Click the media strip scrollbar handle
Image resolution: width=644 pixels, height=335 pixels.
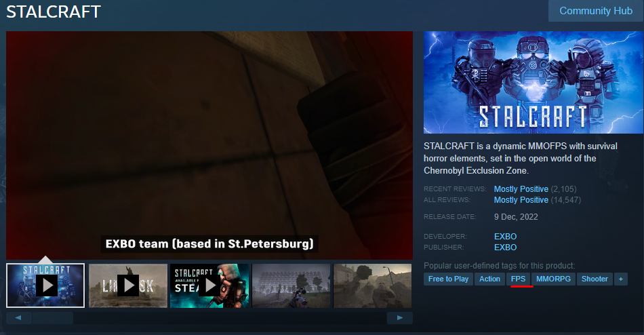(53, 318)
